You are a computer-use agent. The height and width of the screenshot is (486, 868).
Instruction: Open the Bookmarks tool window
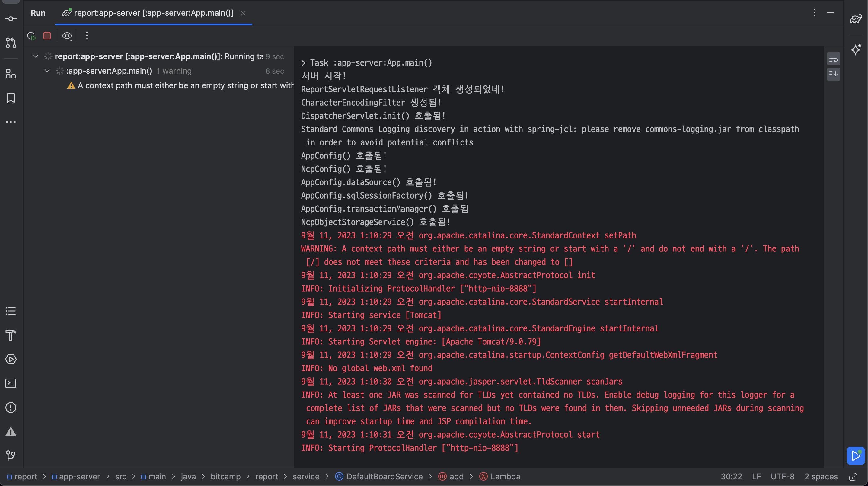click(x=11, y=98)
